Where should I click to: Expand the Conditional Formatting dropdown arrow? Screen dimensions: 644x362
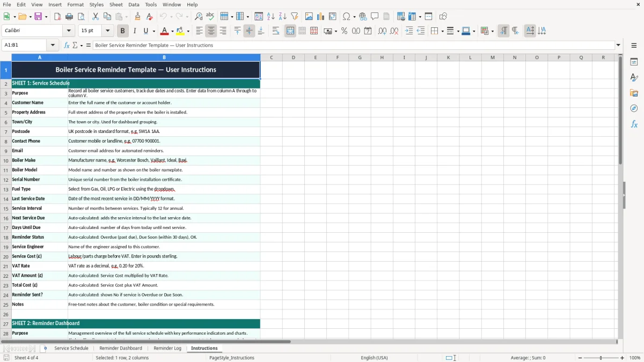(x=492, y=31)
